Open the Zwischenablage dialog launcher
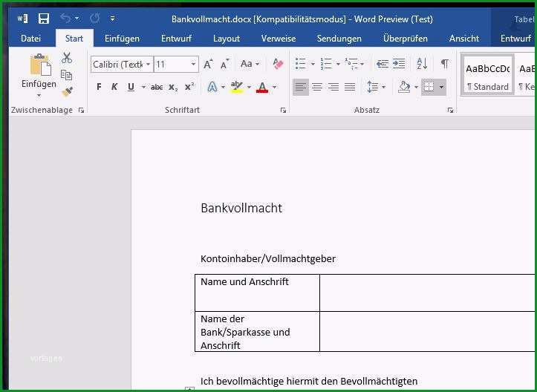The height and width of the screenshot is (392, 537). click(x=81, y=110)
